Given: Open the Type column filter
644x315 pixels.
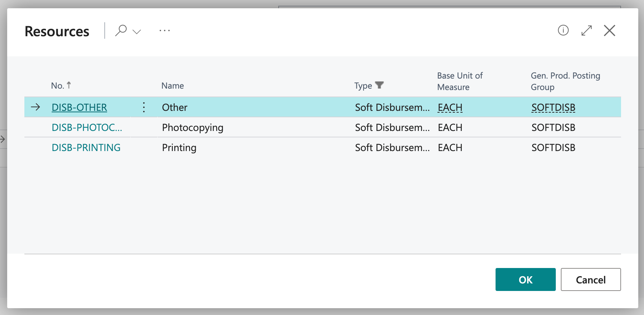Looking at the screenshot, I should tap(379, 85).
